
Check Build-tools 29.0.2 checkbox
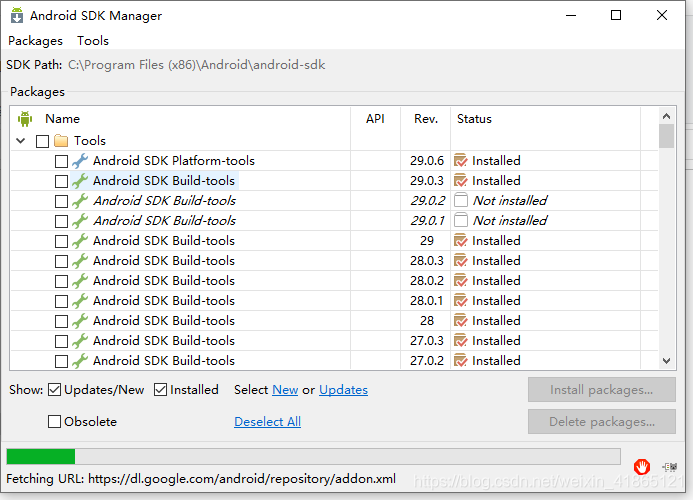coord(61,201)
